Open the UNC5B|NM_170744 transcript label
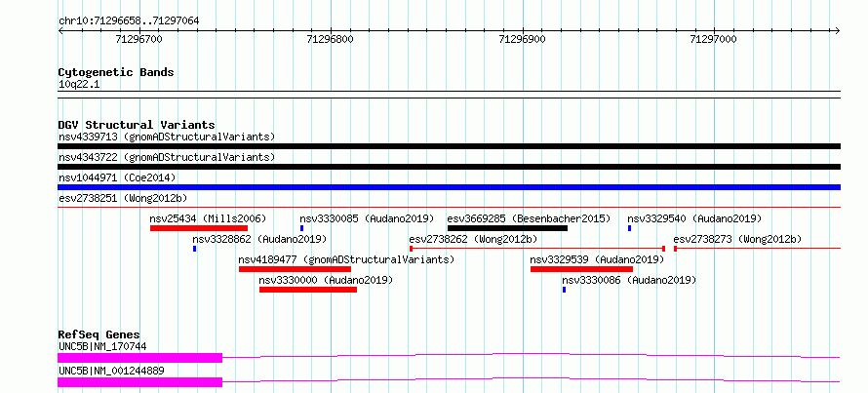 coord(102,346)
